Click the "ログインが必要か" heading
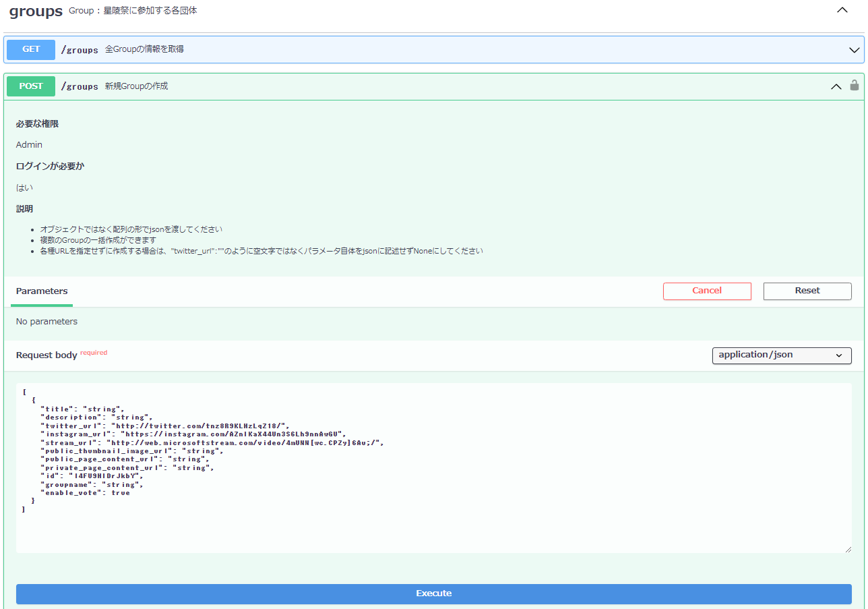Screen dimensions: 868x609 tap(50, 166)
